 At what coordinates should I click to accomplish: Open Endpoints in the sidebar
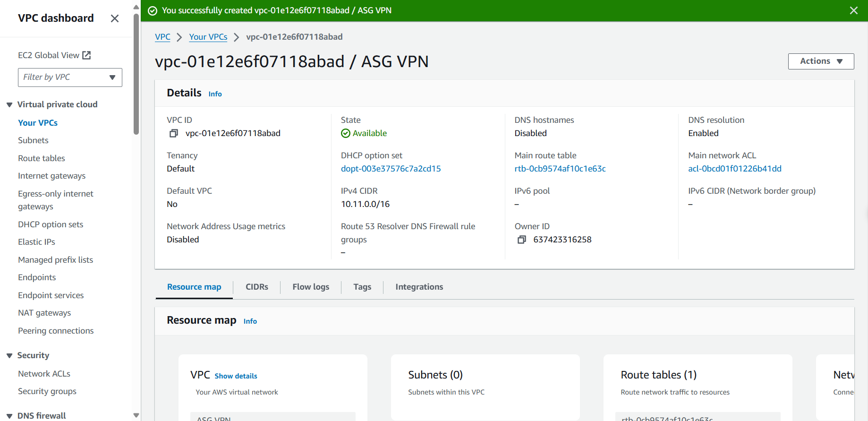[37, 277]
